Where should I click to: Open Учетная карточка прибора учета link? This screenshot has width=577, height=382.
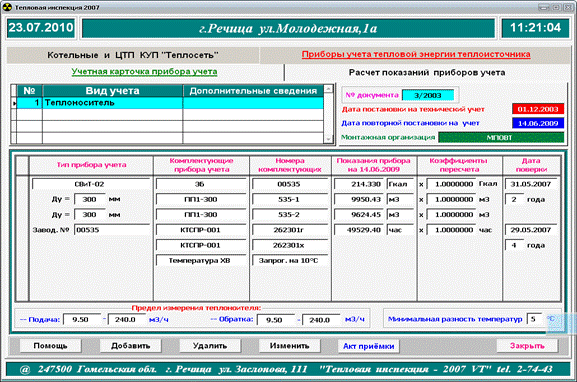point(144,71)
